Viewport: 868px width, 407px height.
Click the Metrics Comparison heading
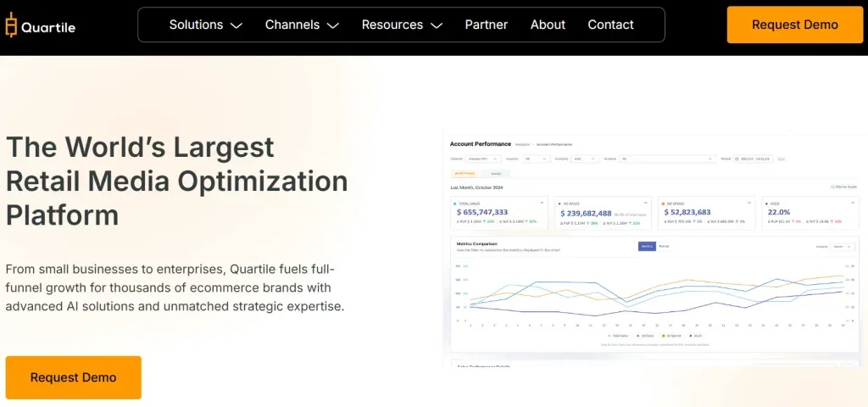[477, 243]
